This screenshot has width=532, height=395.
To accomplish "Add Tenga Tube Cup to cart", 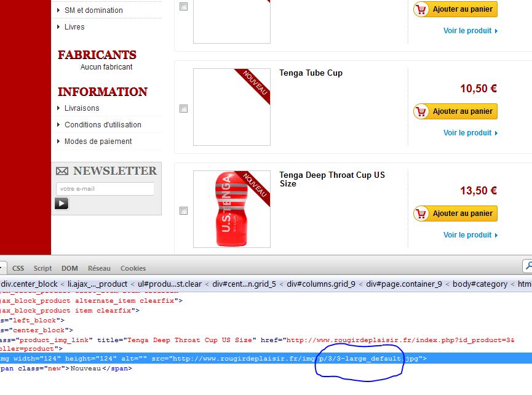I will coord(455,111).
